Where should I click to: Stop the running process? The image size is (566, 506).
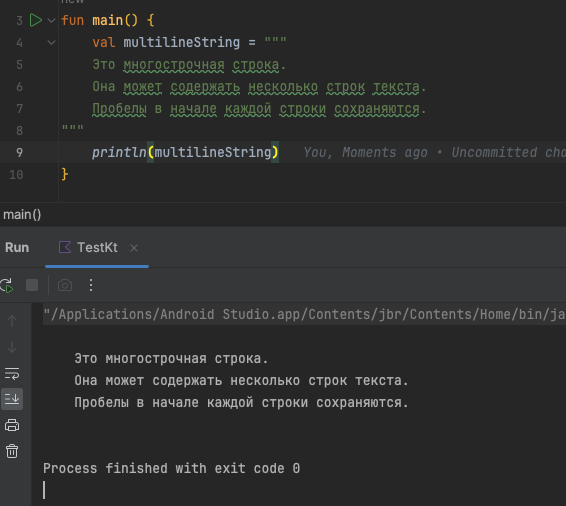[x=32, y=285]
